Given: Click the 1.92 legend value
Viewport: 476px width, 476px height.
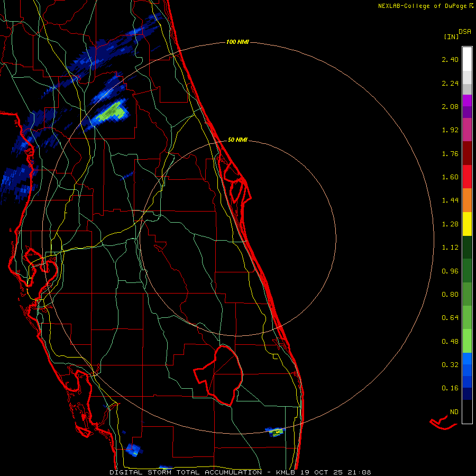Looking at the screenshot, I should (x=450, y=130).
